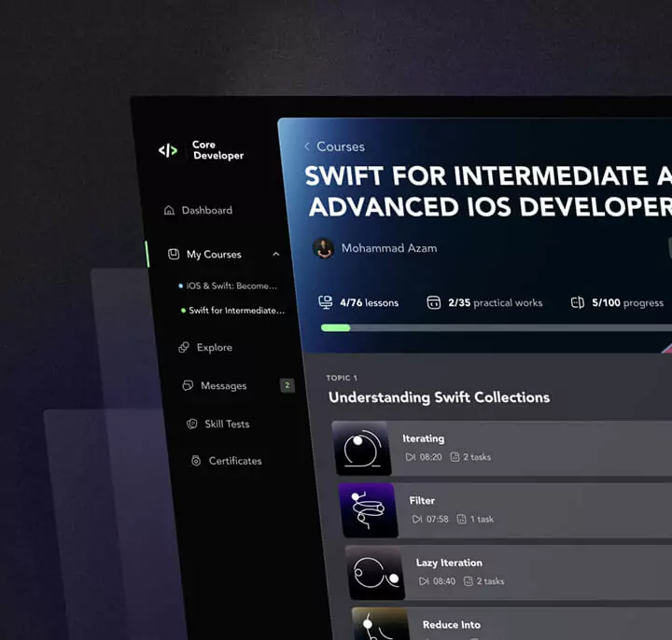Click the lessons count icon
Viewport: 672px width, 640px height.
[326, 302]
